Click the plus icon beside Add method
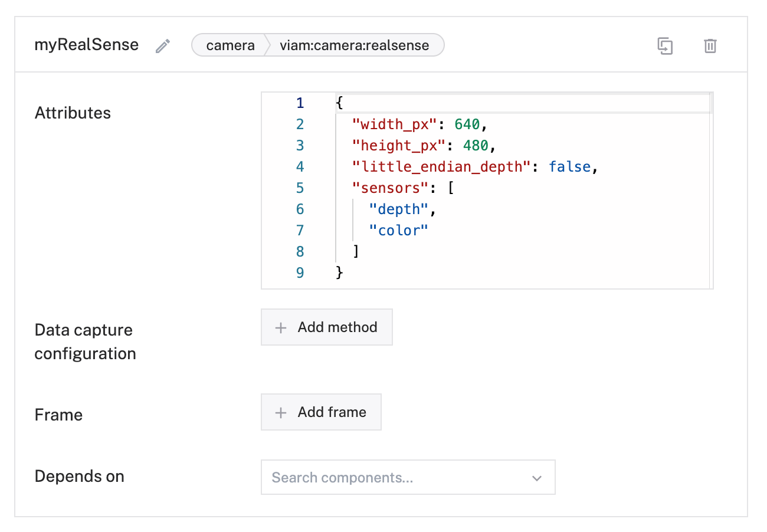Screen dimensions: 767x532 tap(281, 328)
